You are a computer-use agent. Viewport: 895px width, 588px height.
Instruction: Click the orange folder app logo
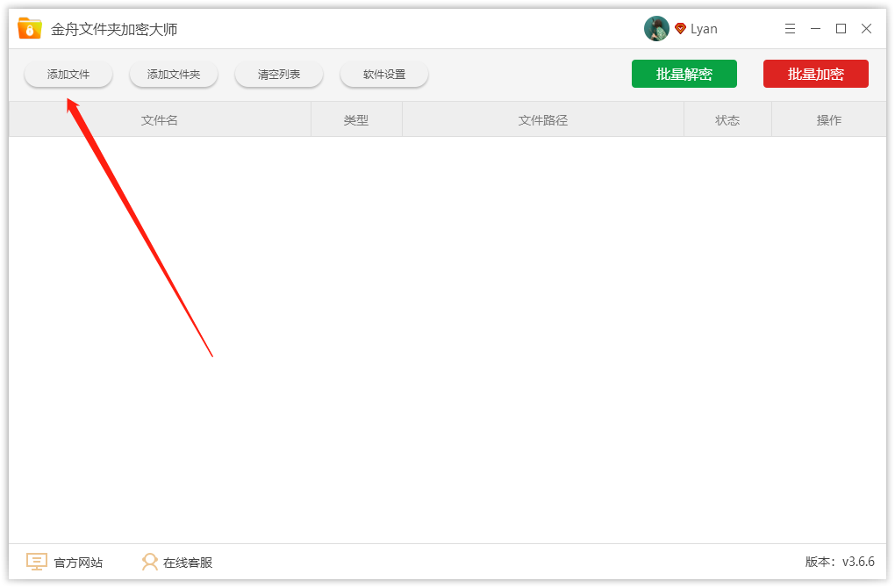tap(30, 29)
